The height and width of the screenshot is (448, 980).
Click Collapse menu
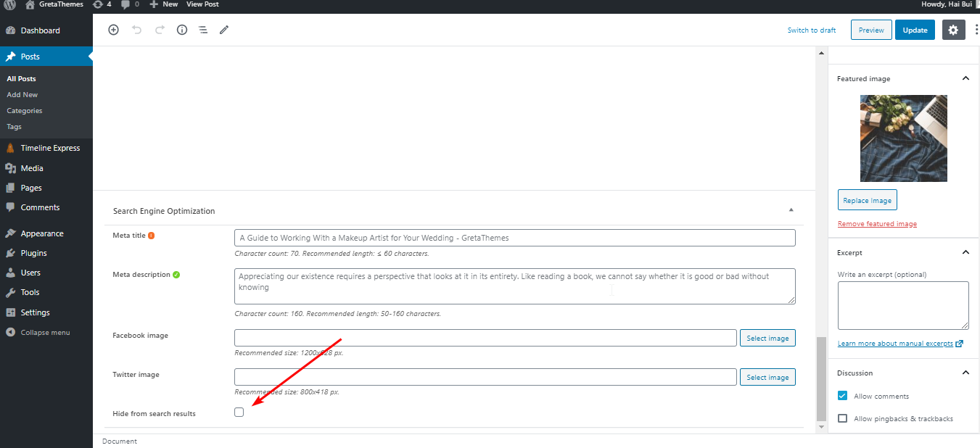[38, 332]
